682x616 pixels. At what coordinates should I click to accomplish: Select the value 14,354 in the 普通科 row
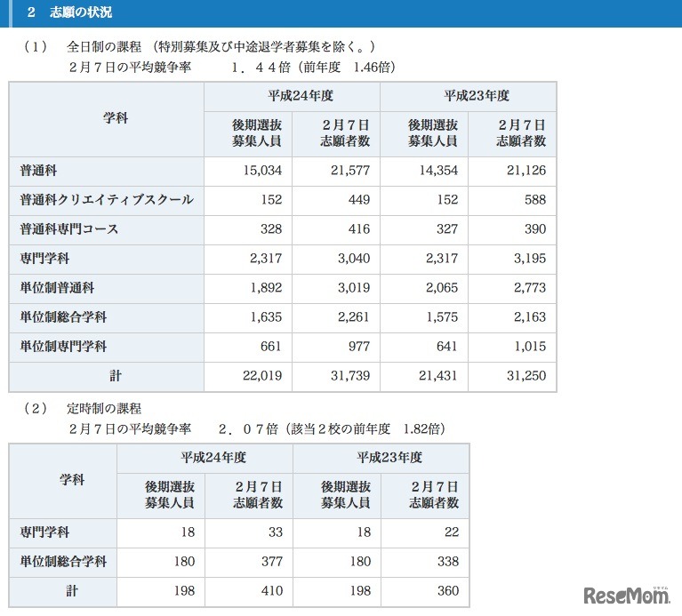pyautogui.click(x=438, y=171)
